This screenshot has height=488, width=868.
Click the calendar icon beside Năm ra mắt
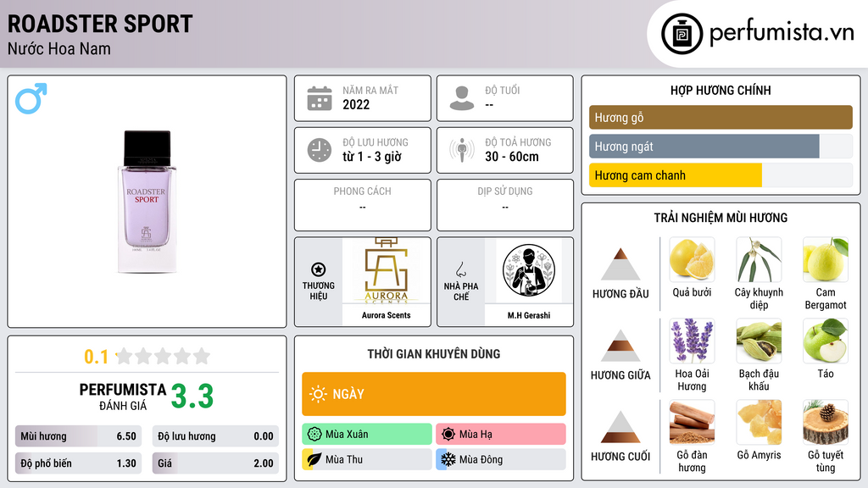pyautogui.click(x=320, y=98)
